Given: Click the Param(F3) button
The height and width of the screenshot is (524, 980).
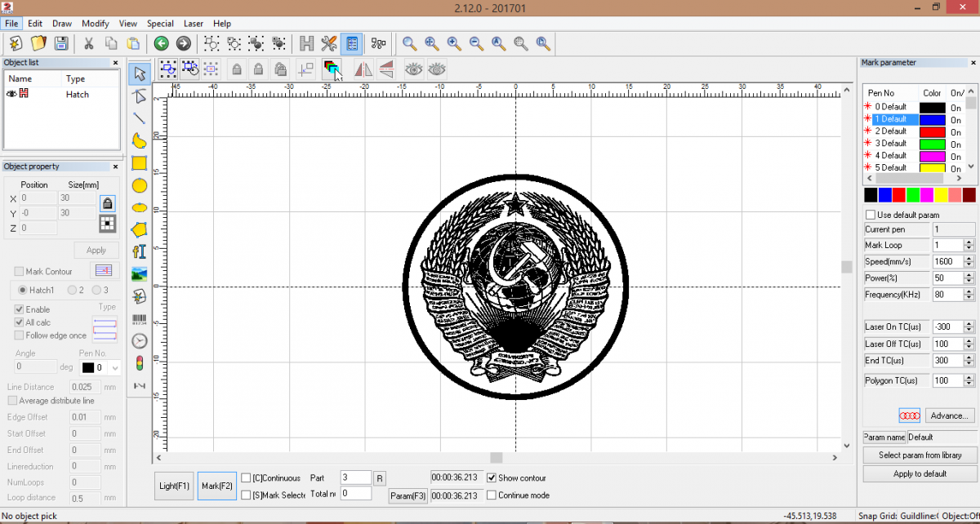Looking at the screenshot, I should pyautogui.click(x=408, y=495).
